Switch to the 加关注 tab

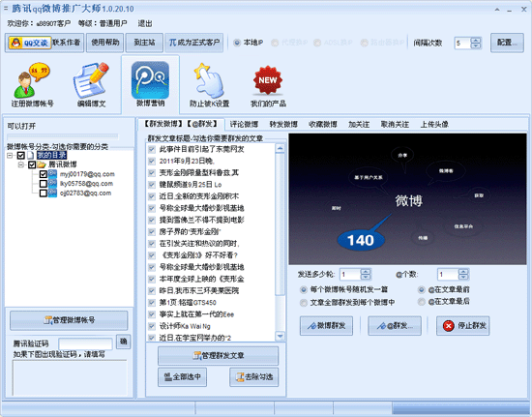pyautogui.click(x=359, y=125)
